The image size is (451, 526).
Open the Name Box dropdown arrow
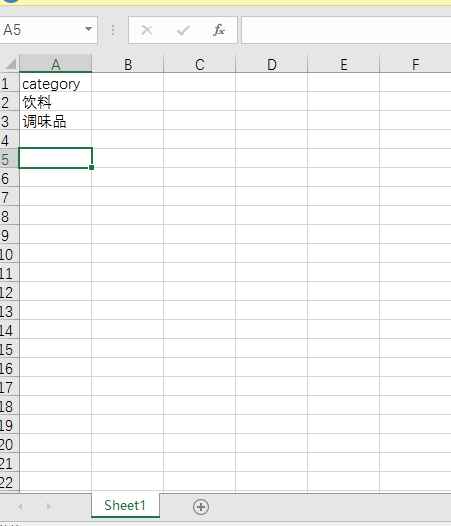click(88, 29)
